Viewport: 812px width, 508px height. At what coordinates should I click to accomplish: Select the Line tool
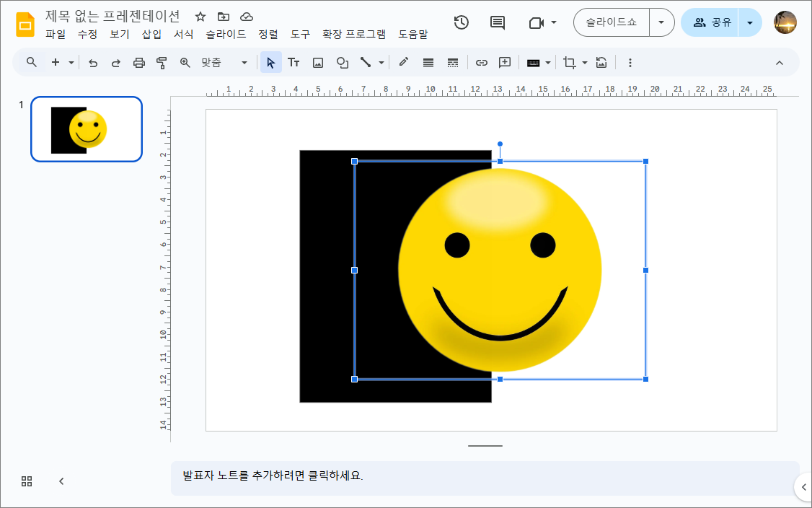pyautogui.click(x=366, y=63)
